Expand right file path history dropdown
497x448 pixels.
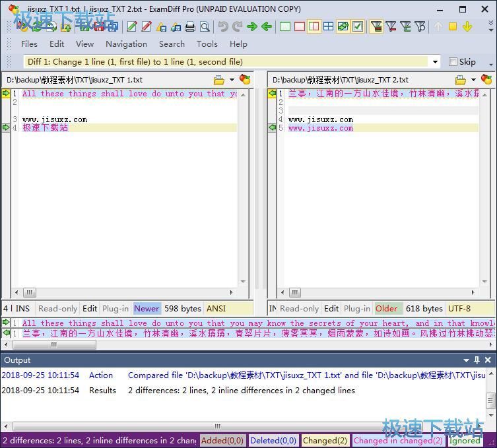click(x=473, y=80)
